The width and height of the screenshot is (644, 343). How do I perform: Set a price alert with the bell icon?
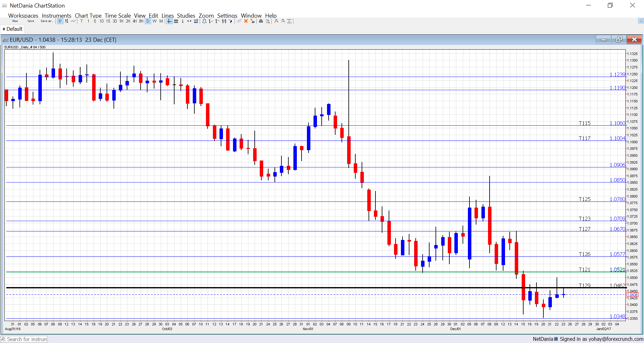point(204,21)
